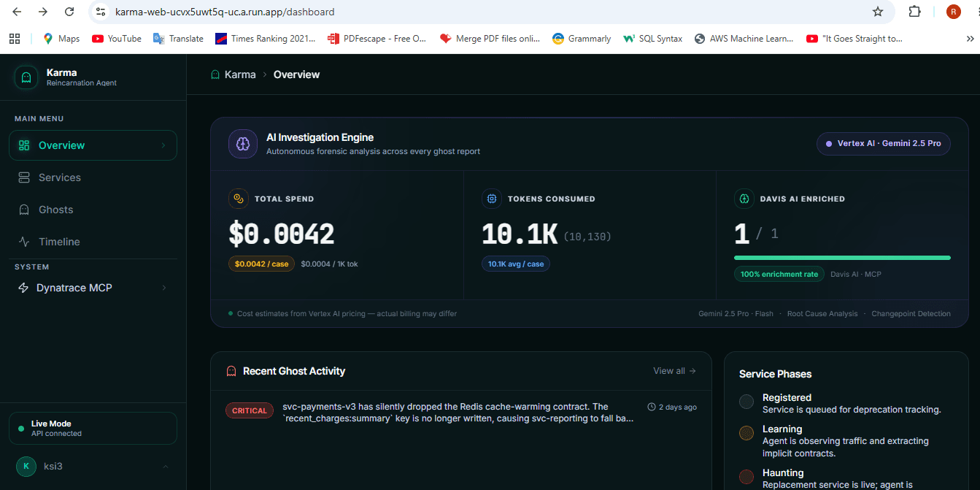The height and width of the screenshot is (490, 980).
Task: Click the Timeline pulse icon
Action: pos(24,242)
